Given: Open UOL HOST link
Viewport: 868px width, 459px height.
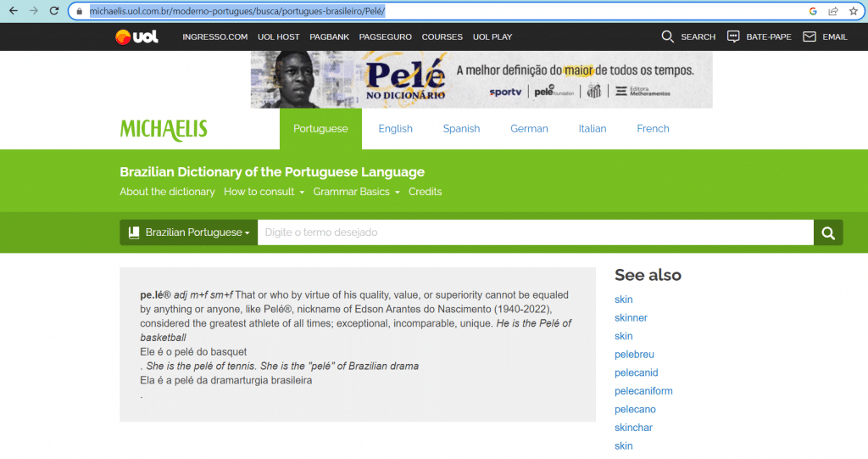Looking at the screenshot, I should 278,37.
